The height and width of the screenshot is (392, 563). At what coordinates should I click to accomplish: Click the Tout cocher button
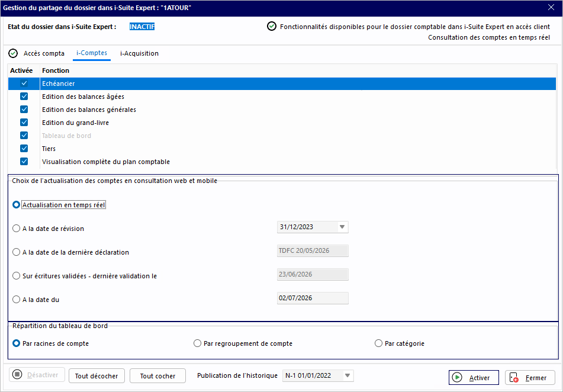157,376
